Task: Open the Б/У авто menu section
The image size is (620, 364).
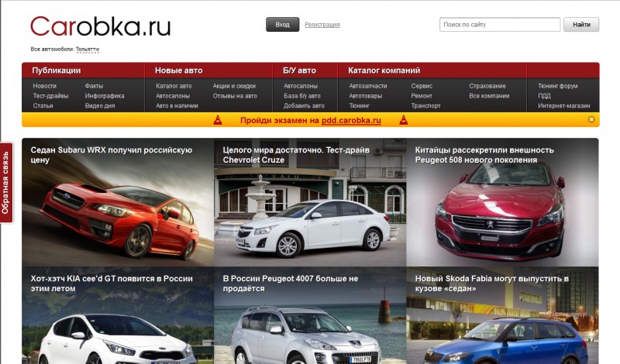Action: tap(299, 70)
